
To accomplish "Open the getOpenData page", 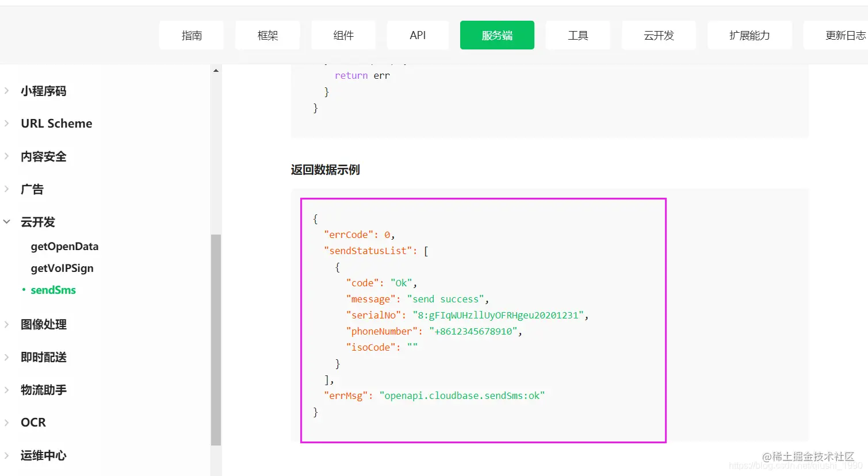I will (x=64, y=247).
